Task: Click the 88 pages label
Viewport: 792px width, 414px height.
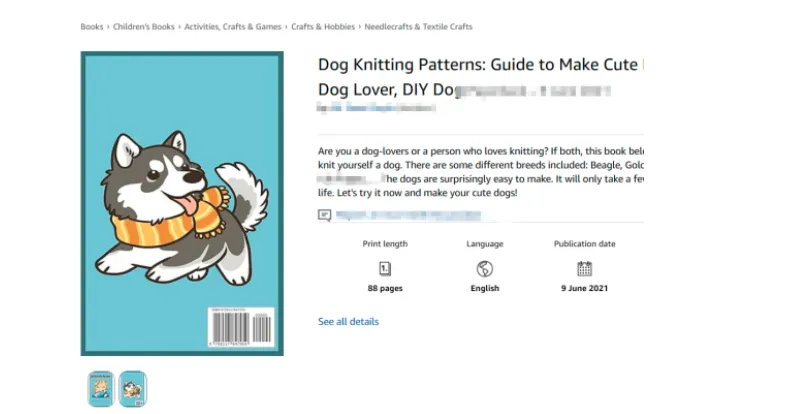Action: (x=385, y=288)
